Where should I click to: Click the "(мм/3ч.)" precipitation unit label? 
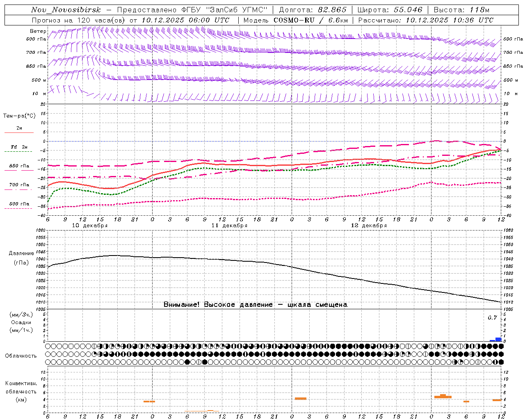point(21,315)
